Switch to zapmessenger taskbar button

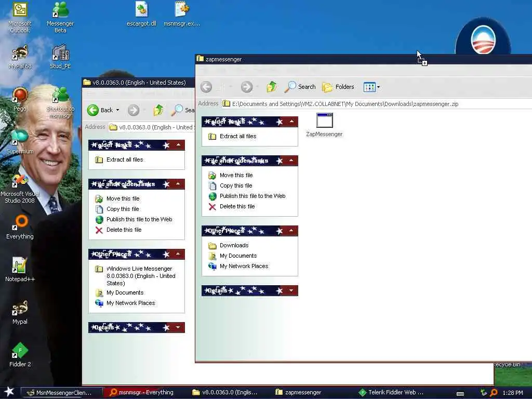pos(310,393)
